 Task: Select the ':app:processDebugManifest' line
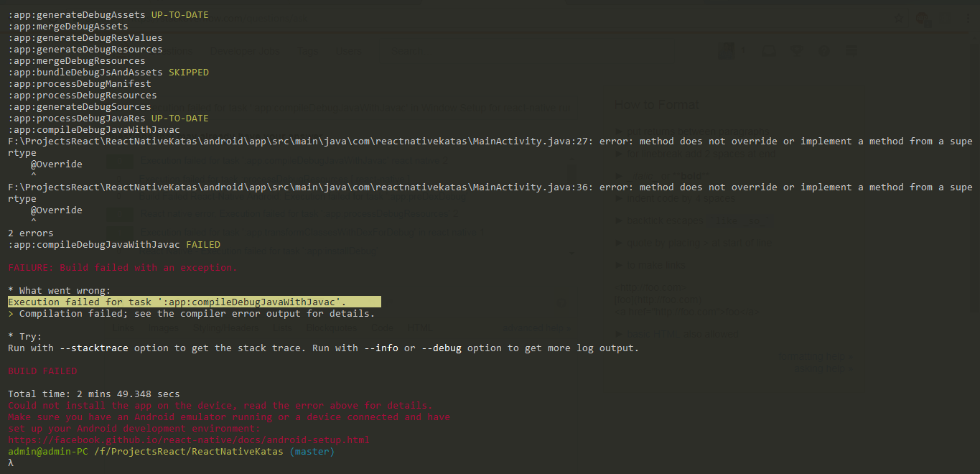(x=80, y=84)
